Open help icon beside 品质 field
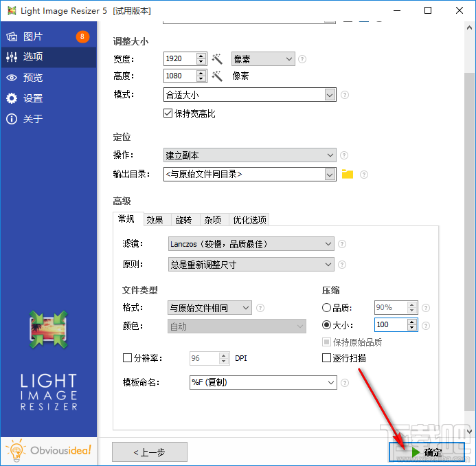The width and height of the screenshot is (476, 466). click(426, 308)
